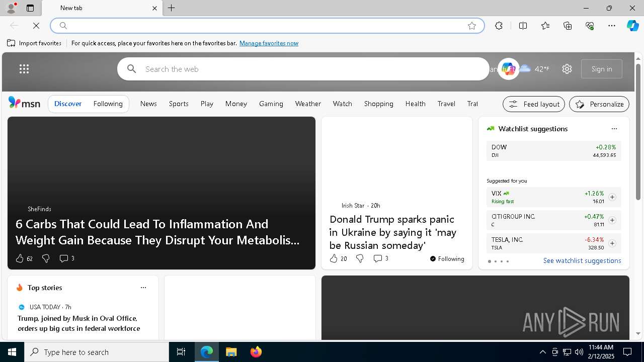Switch to the Discover tab
The height and width of the screenshot is (362, 644).
68,104
